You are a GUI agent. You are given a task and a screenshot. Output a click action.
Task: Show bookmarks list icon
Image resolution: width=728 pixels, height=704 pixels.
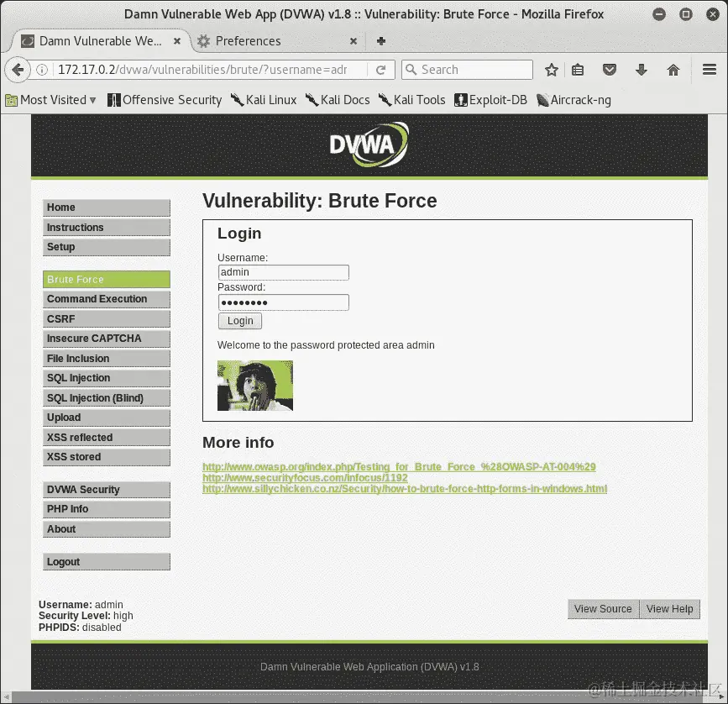tap(578, 70)
